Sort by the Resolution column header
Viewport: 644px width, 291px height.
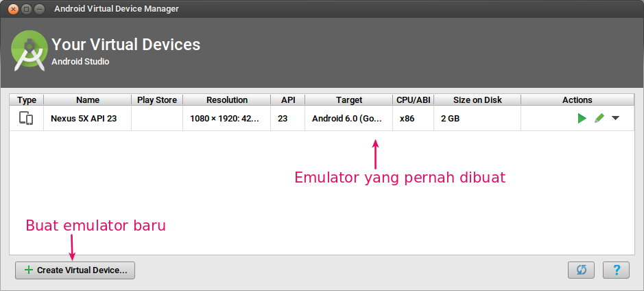tap(227, 100)
